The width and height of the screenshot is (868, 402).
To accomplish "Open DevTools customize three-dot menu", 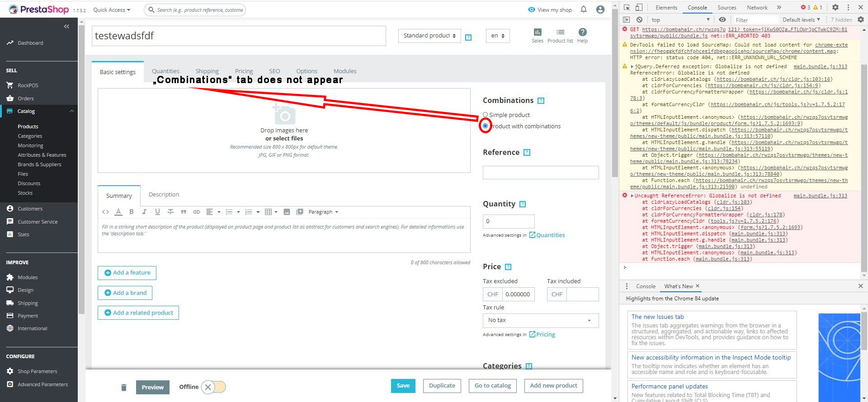I will click(x=848, y=7).
